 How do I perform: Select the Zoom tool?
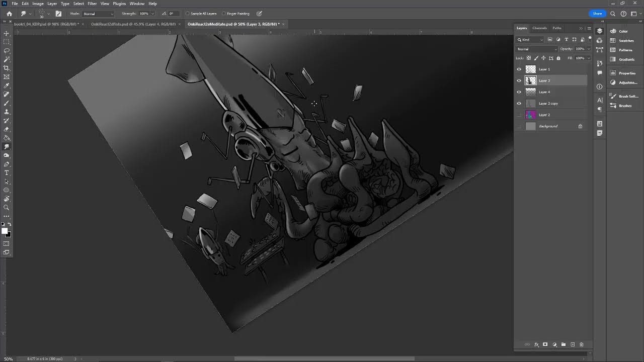(7, 208)
